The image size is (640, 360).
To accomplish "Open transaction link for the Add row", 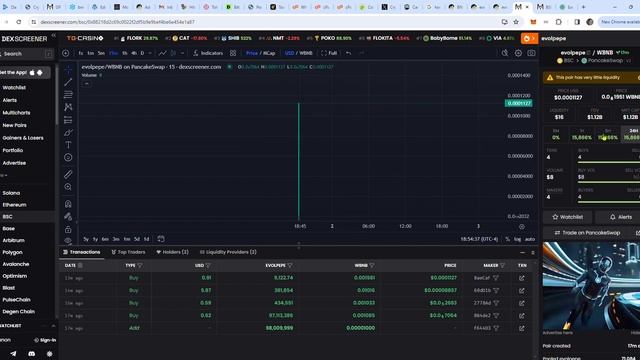I will [x=522, y=328].
